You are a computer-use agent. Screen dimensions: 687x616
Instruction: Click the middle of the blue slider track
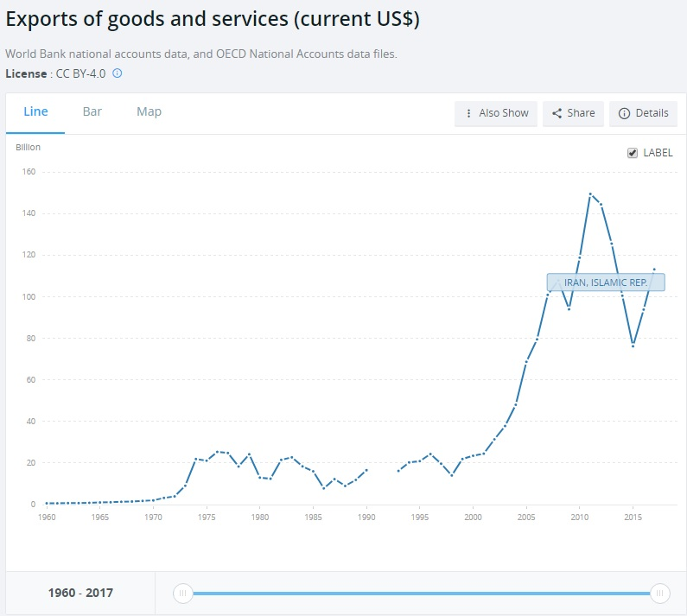coord(421,594)
